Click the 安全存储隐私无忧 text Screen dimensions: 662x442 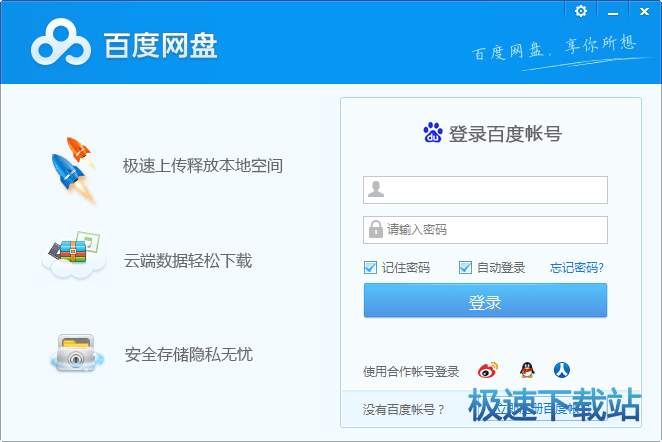tap(188, 355)
